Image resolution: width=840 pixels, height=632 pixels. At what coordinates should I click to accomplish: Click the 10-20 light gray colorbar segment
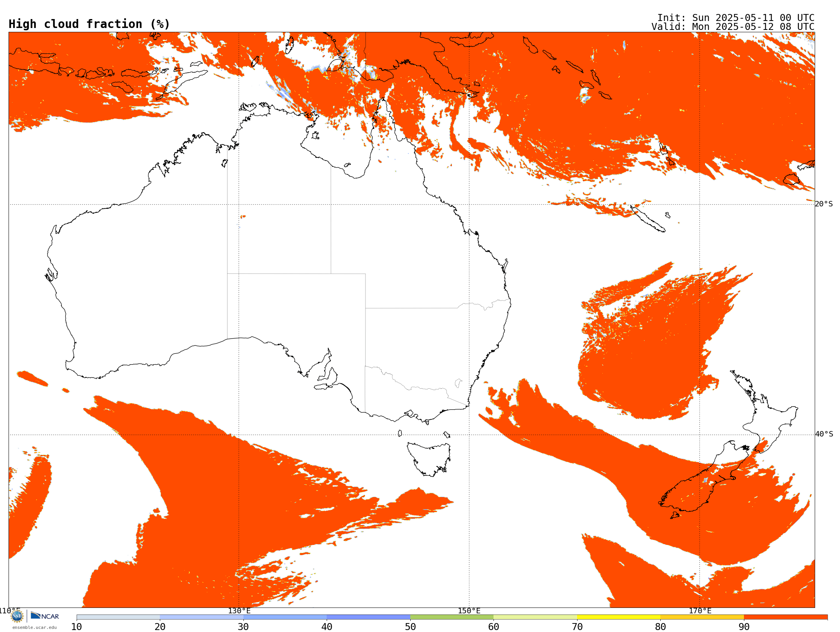point(118,617)
